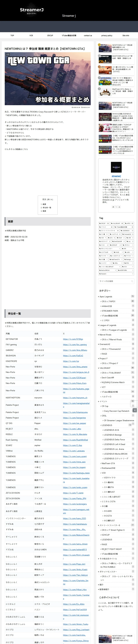Select the ARK tag

point(130,238)
